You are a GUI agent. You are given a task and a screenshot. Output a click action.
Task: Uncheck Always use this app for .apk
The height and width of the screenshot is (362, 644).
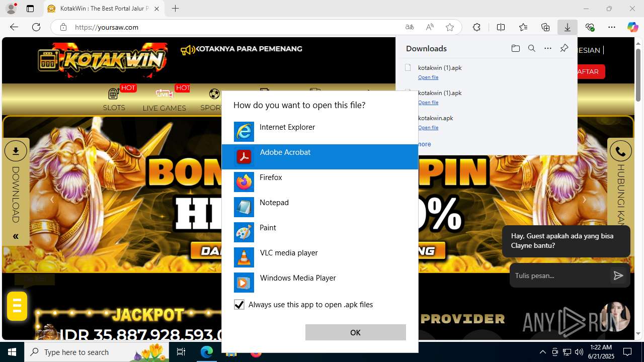(239, 305)
